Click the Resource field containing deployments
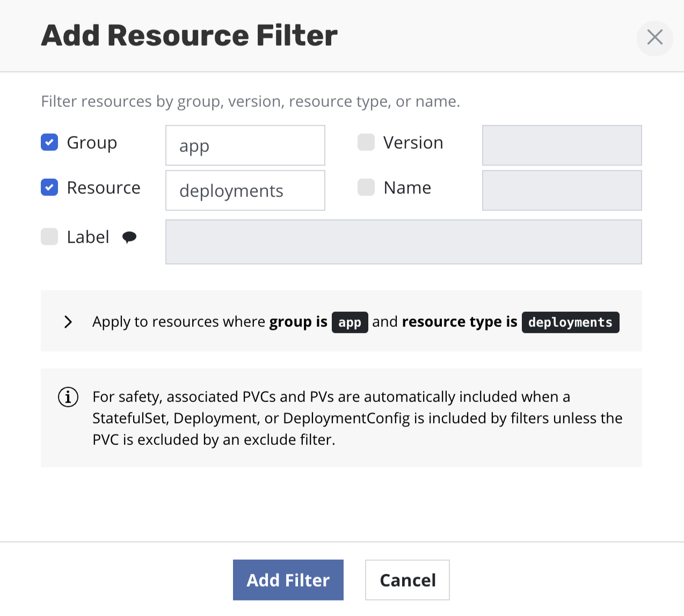 click(245, 190)
